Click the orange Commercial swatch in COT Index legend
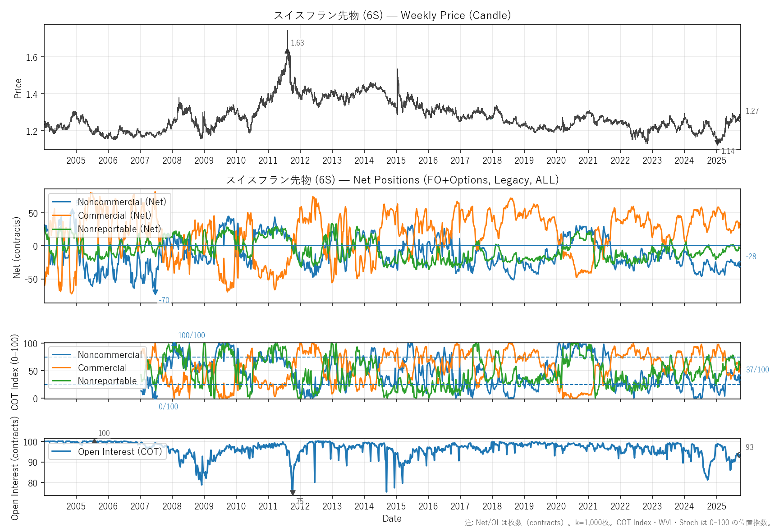This screenshot has height=532, width=779. click(61, 368)
